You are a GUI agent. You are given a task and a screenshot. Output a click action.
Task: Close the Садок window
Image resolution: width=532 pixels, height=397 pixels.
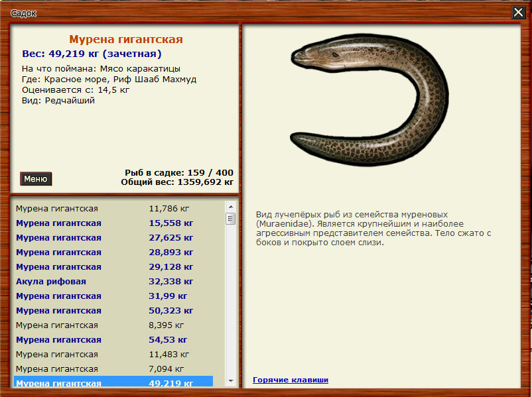[x=518, y=13]
